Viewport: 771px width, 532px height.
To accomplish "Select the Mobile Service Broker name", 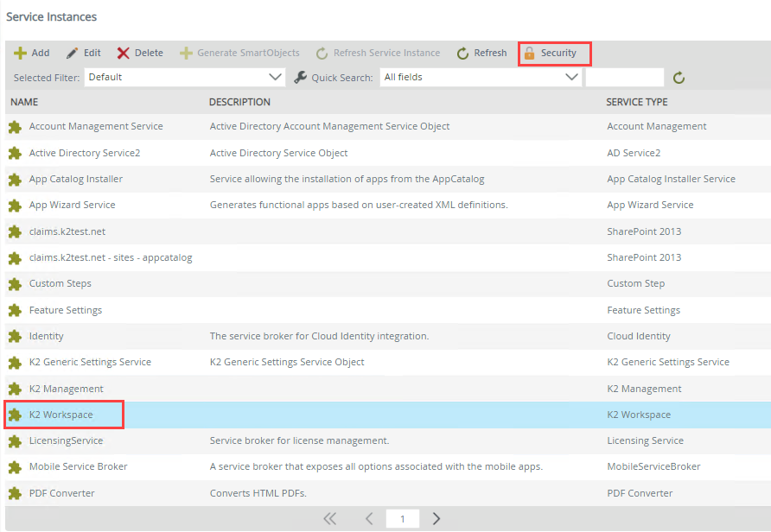I will click(78, 466).
